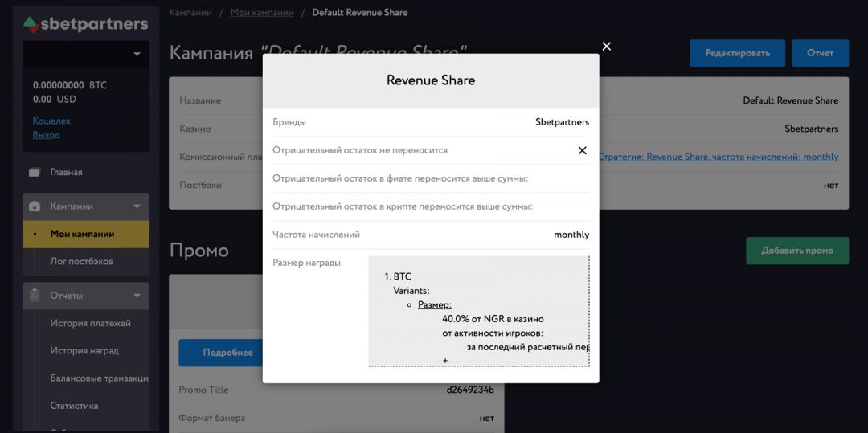This screenshot has height=433, width=868.
Task: Open Статистика in sidebar
Action: [x=74, y=406]
